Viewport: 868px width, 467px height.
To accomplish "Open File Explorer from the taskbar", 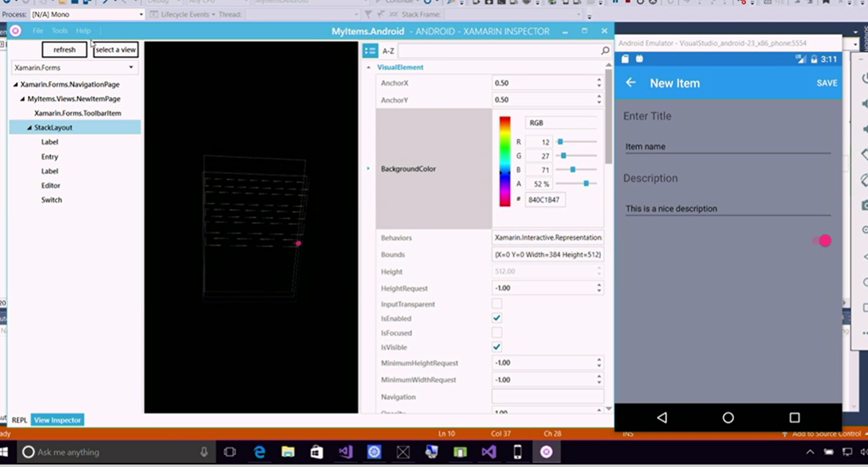I will point(288,453).
